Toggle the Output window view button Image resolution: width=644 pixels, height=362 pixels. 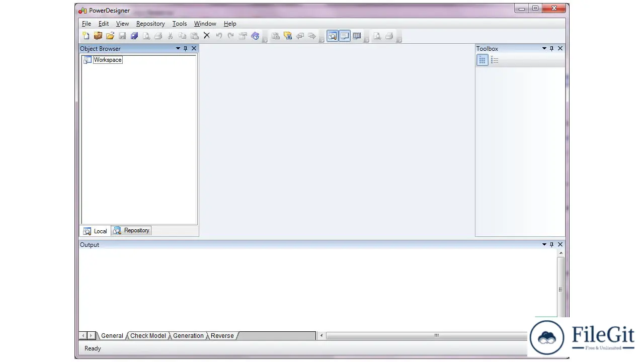(x=345, y=36)
